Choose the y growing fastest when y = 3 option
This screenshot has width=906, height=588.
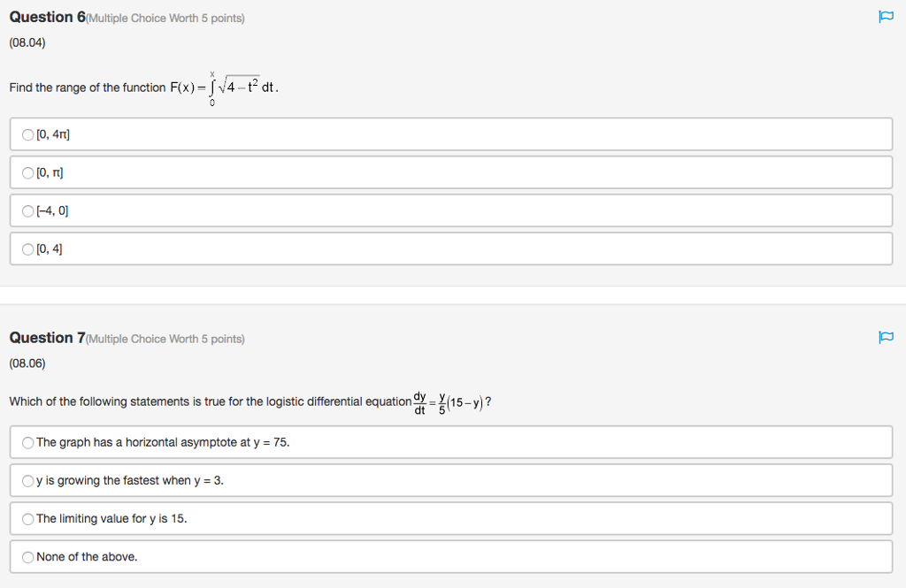27,480
